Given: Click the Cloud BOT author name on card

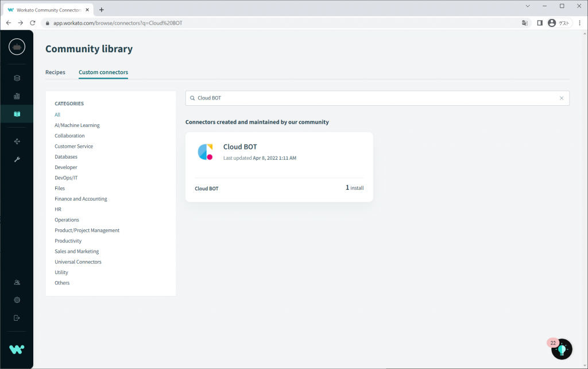Looking at the screenshot, I should [x=207, y=189].
